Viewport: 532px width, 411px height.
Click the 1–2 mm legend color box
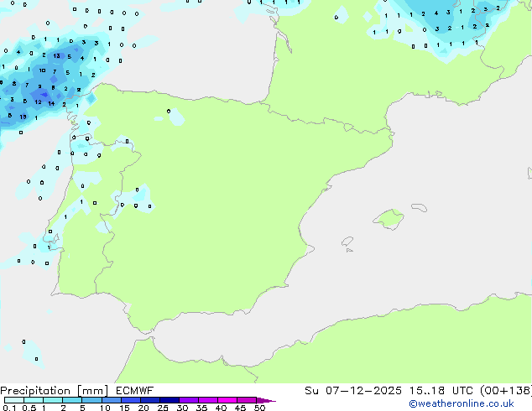(x=53, y=400)
